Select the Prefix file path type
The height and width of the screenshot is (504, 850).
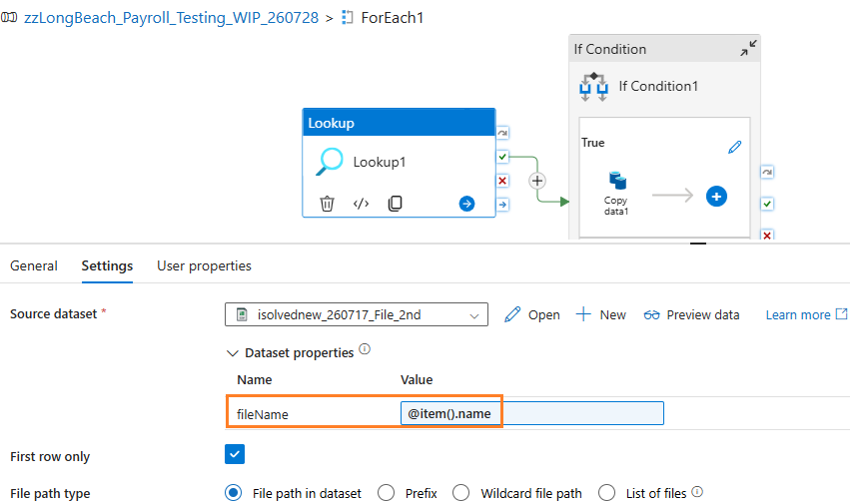pos(386,493)
